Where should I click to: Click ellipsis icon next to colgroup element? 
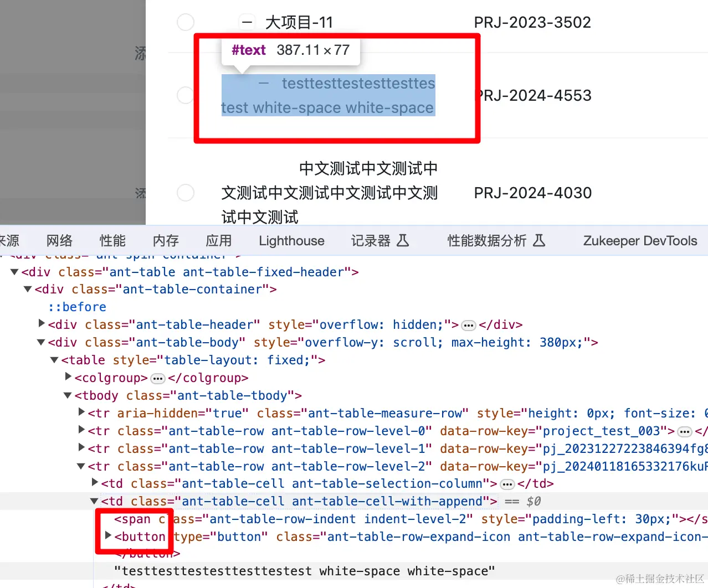pos(157,378)
